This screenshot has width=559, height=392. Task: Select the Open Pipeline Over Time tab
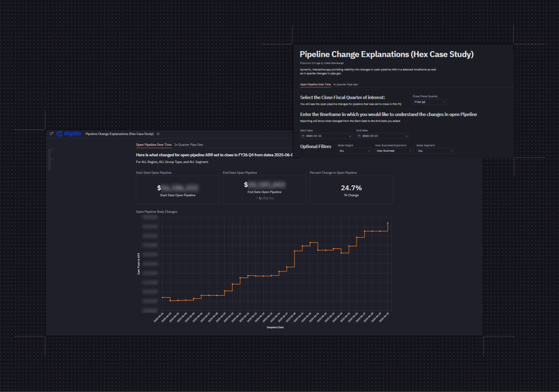(154, 145)
